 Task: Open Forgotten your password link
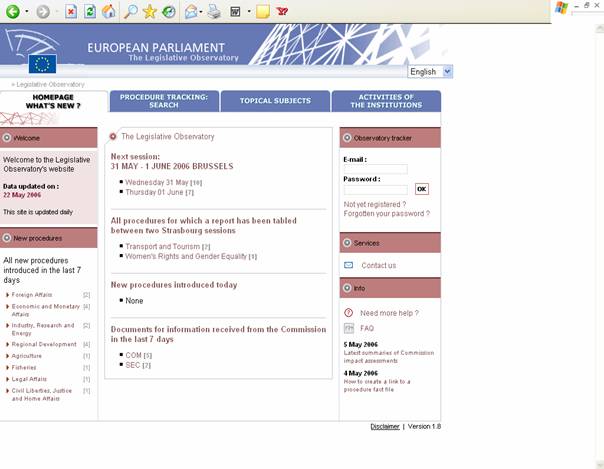tap(386, 213)
